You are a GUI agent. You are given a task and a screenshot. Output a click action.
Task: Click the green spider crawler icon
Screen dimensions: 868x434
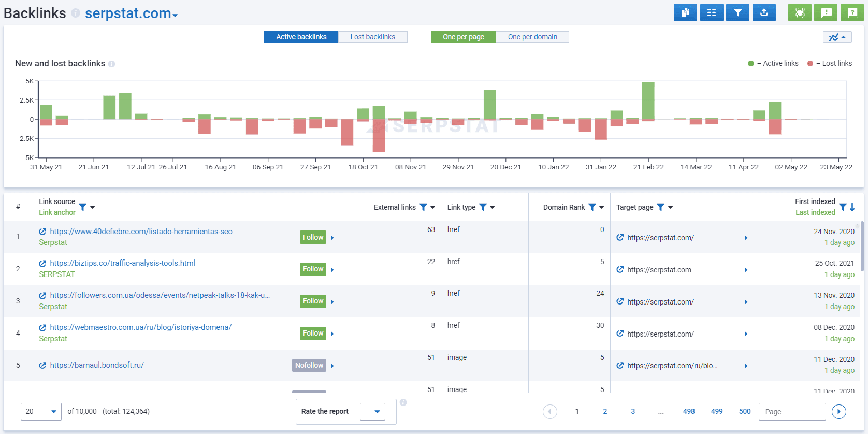[800, 12]
